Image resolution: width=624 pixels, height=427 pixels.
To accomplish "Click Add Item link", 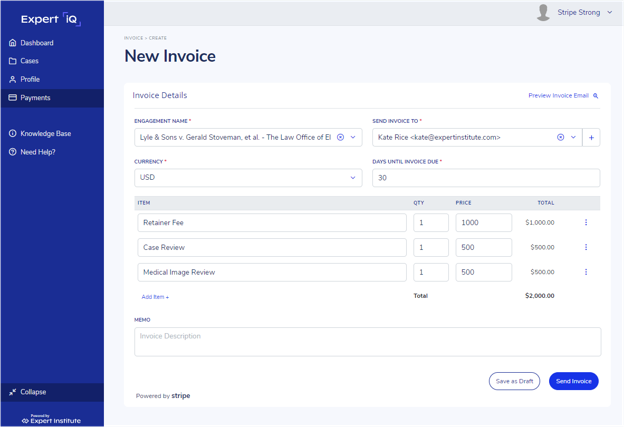I will (x=155, y=297).
